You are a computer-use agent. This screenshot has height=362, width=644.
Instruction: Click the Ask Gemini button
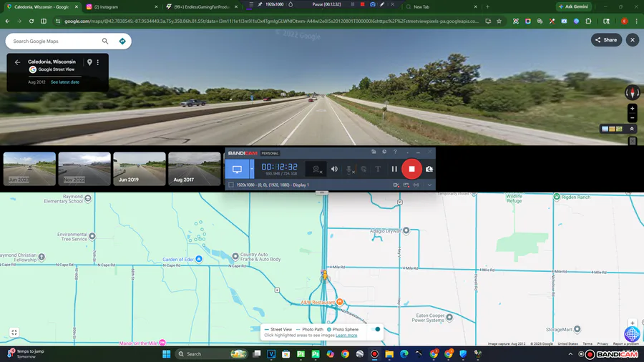pyautogui.click(x=573, y=6)
